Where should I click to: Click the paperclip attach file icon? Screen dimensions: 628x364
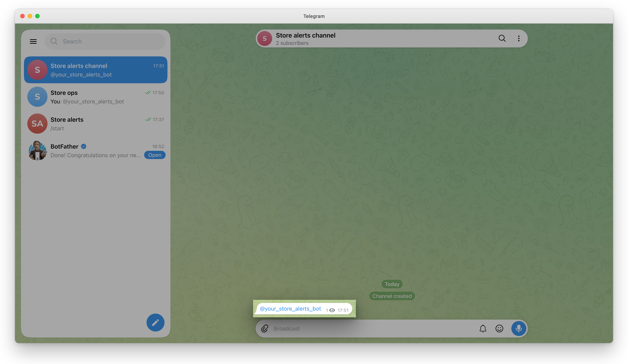tap(265, 328)
